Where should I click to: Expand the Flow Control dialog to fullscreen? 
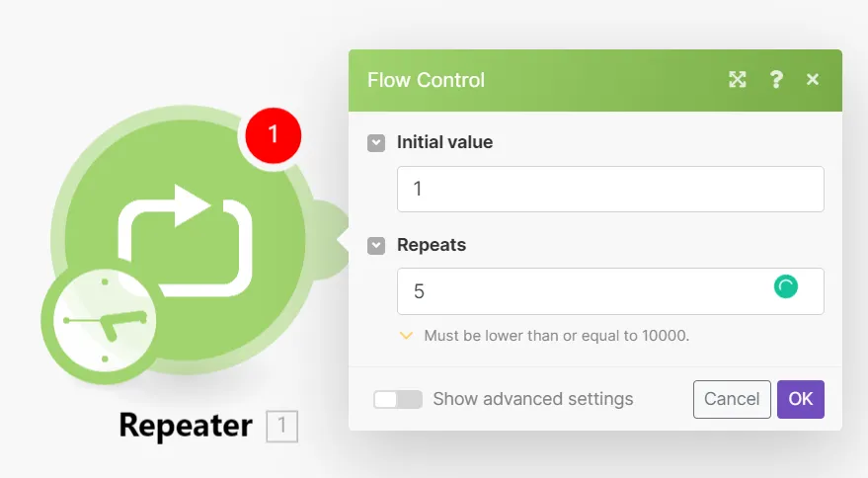(x=738, y=80)
